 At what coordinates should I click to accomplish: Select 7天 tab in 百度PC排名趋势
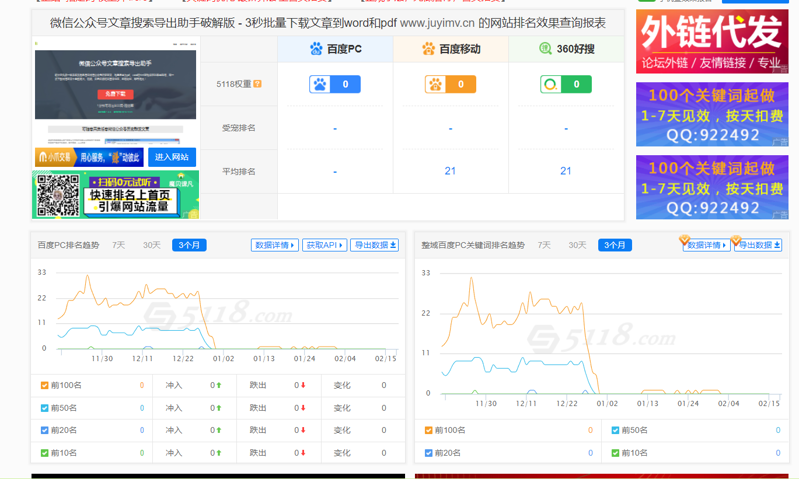tap(119, 245)
